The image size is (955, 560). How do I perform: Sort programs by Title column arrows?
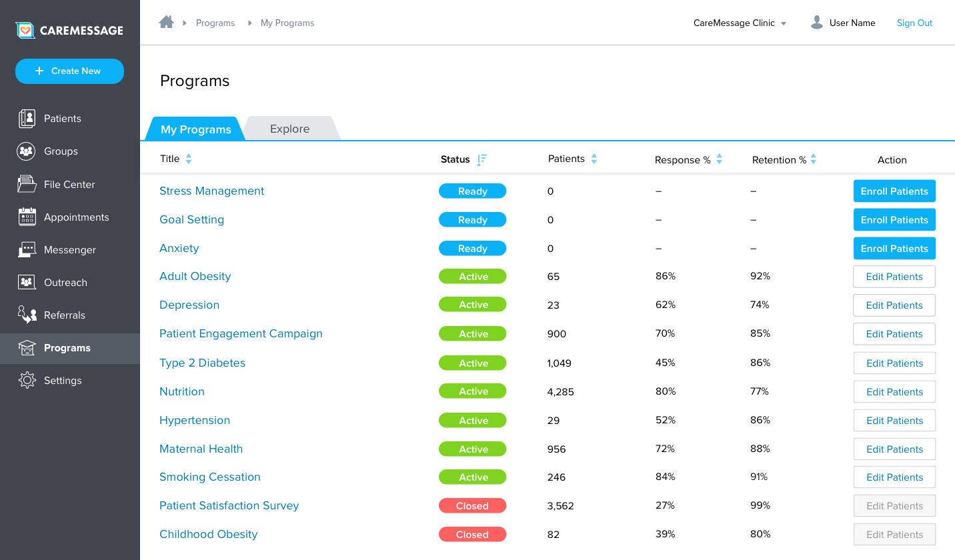point(189,159)
